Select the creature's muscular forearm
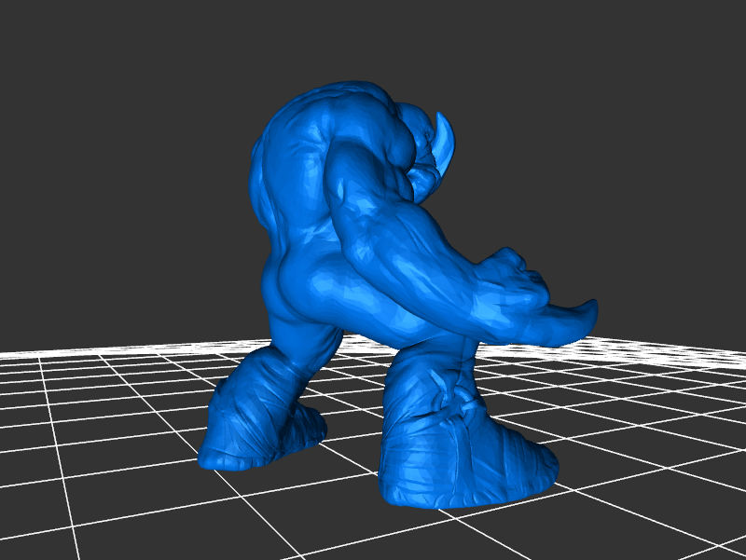746x560 pixels. point(420,270)
